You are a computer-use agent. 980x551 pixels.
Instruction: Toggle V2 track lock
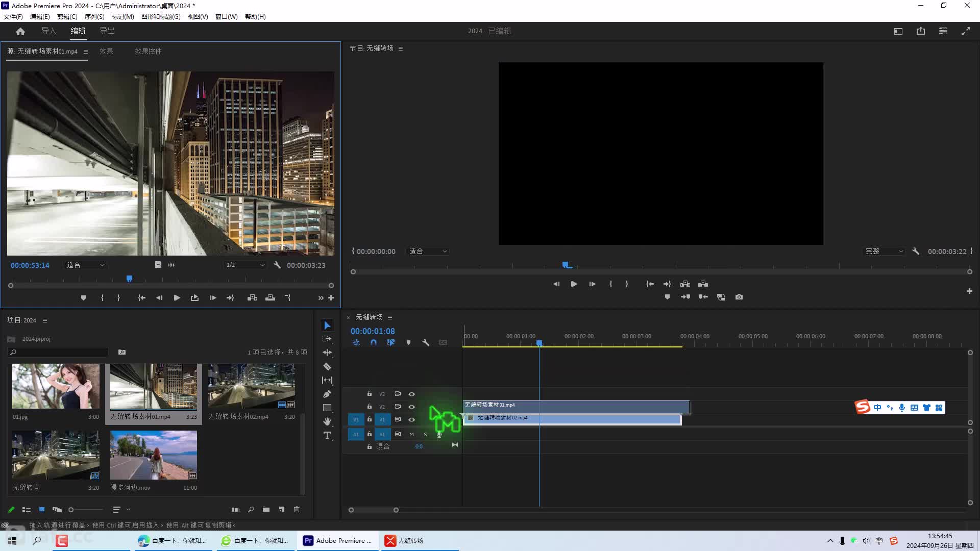coord(370,407)
